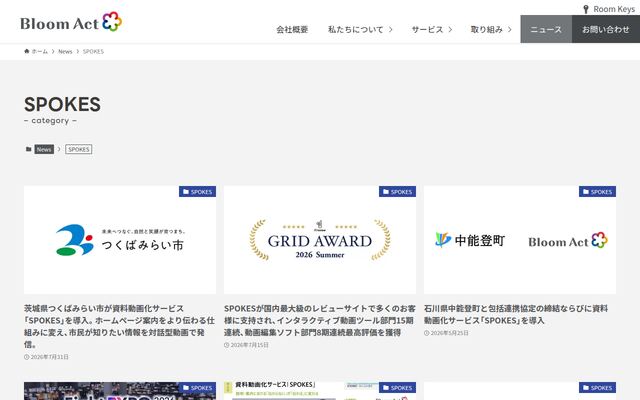Open the つくばみらい市 article thumbnail
The image size is (640, 400).
point(120,240)
